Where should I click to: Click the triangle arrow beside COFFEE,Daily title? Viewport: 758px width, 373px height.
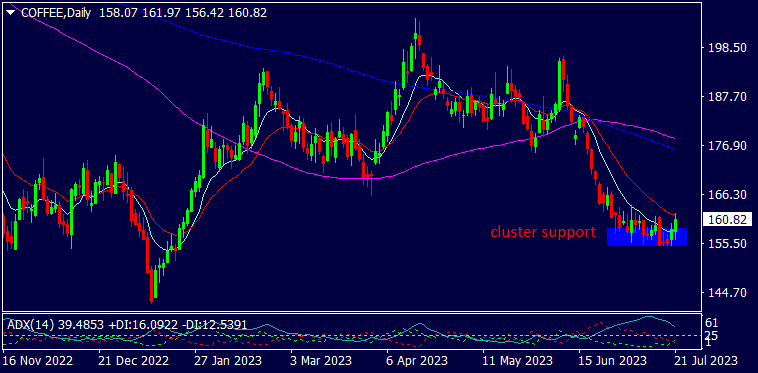[11, 13]
